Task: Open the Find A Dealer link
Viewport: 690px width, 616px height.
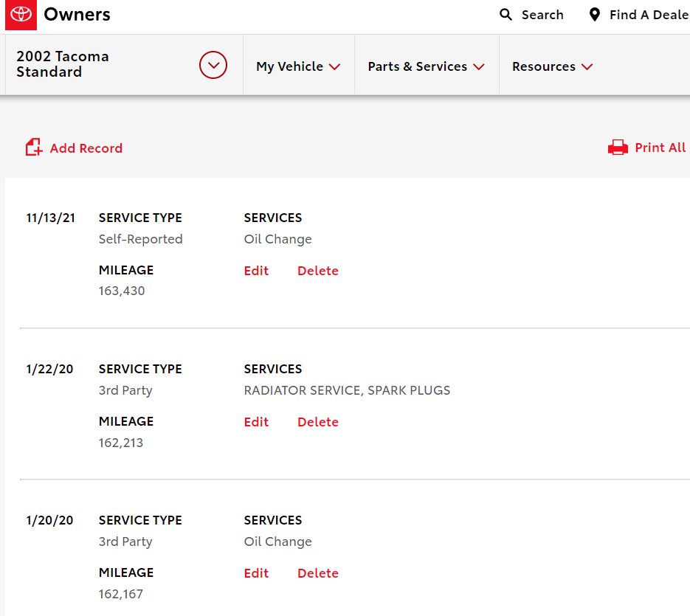Action: [649, 15]
